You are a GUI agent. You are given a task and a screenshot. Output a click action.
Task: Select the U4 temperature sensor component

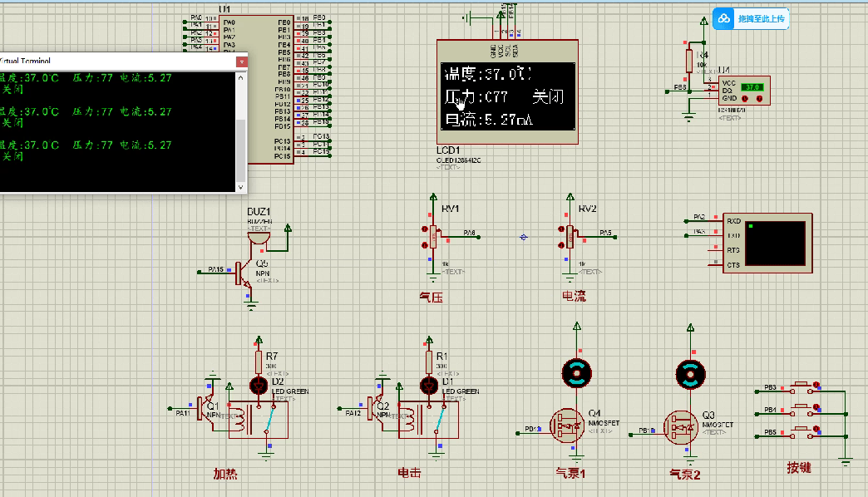pos(744,91)
